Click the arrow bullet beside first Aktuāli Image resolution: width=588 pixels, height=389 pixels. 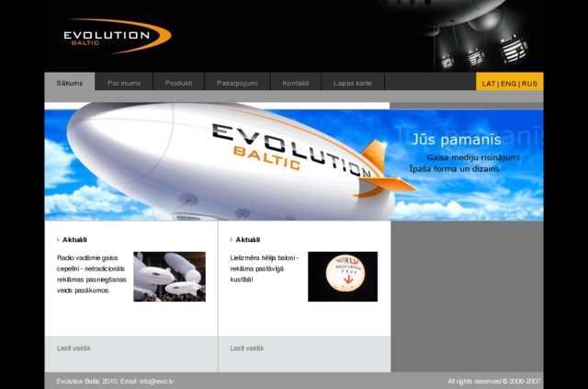[58, 239]
